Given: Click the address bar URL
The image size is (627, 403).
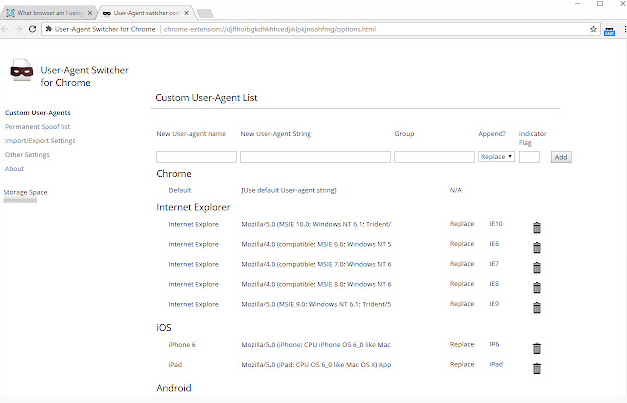Looking at the screenshot, I should tap(270, 29).
